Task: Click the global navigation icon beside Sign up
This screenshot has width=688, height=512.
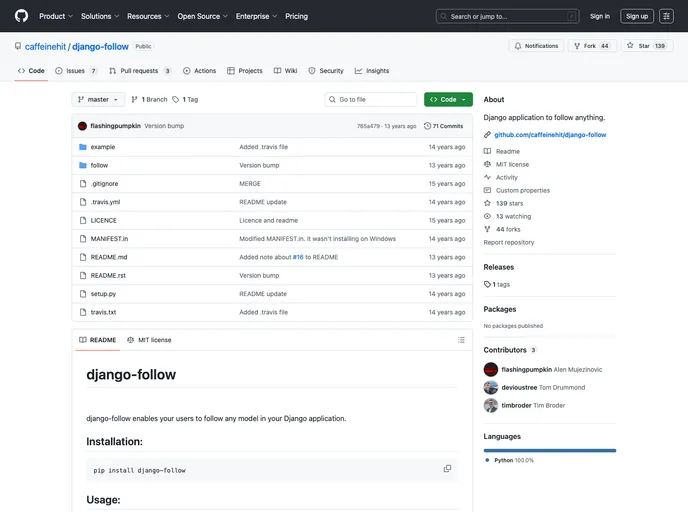Action: coord(666,16)
